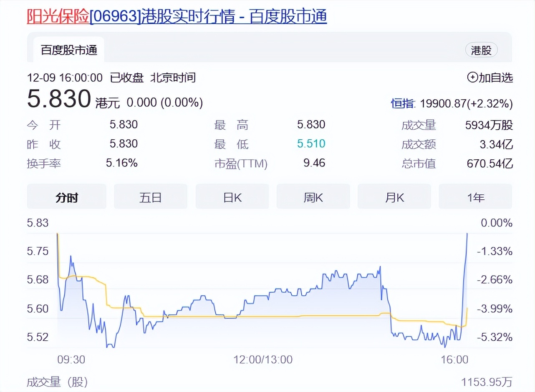
Task: Enable the 月K monthly view
Action: (394, 196)
